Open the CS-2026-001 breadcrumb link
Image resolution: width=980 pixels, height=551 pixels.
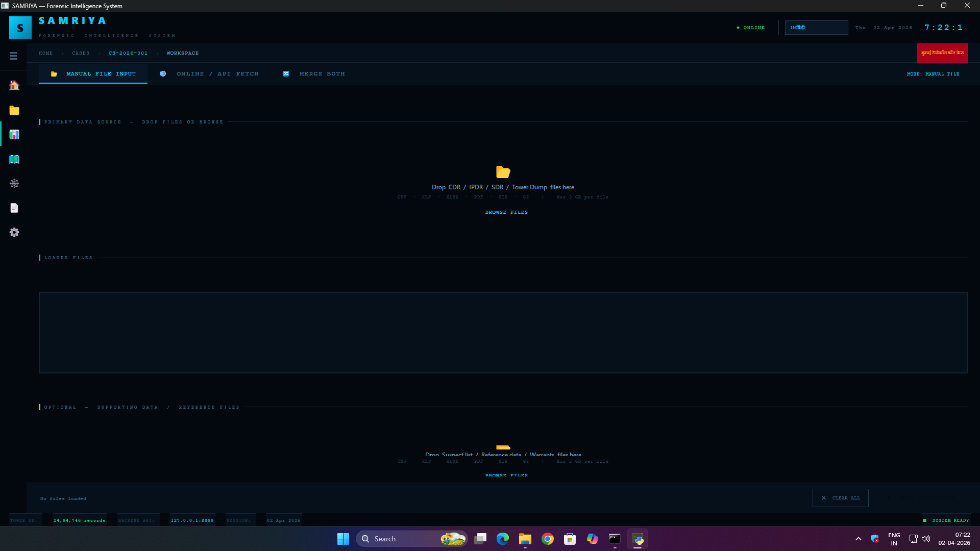tap(128, 53)
